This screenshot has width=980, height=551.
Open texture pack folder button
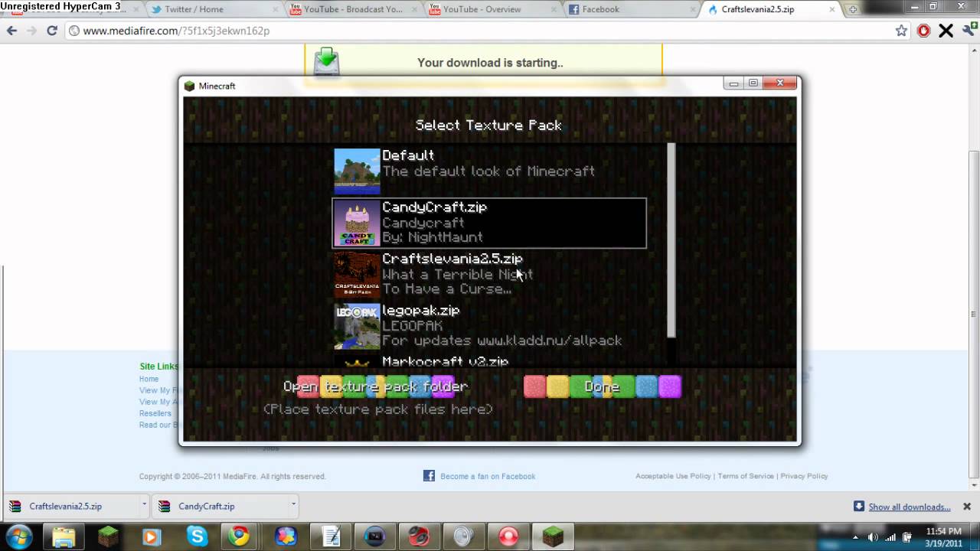coord(375,386)
